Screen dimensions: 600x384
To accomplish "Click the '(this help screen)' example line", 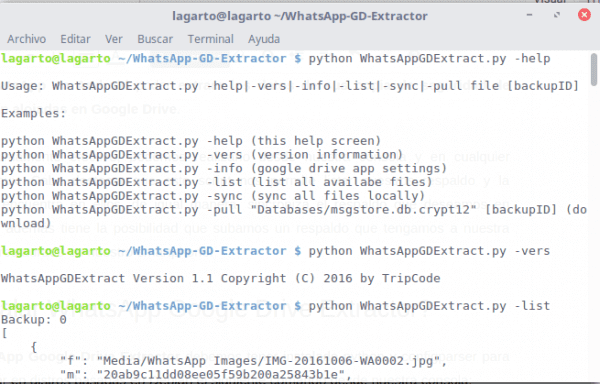I will point(191,141).
